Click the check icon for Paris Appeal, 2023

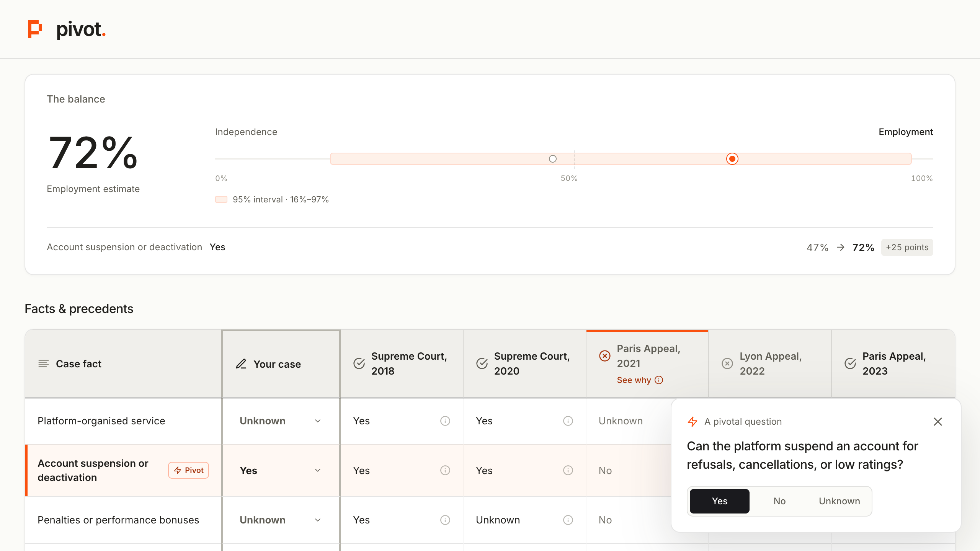[850, 364]
